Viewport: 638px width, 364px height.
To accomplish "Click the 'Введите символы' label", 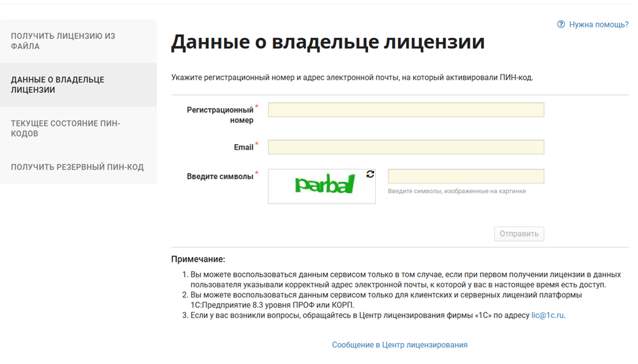I will [x=220, y=176].
